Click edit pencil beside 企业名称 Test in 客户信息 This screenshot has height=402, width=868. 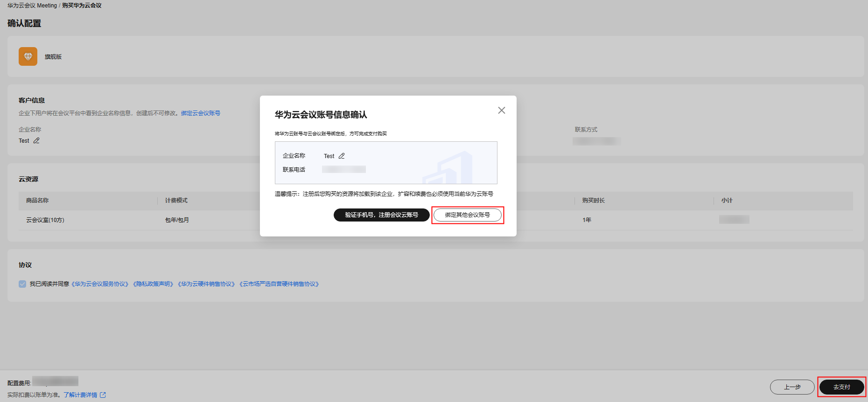click(x=36, y=141)
